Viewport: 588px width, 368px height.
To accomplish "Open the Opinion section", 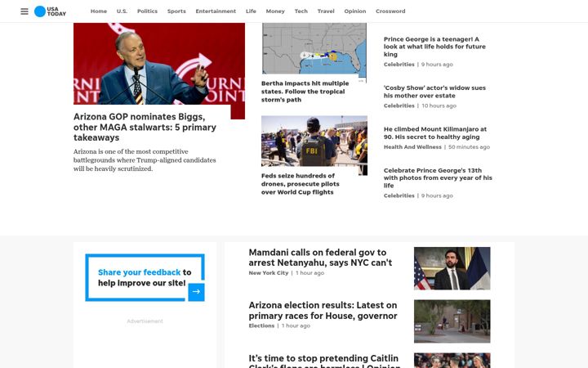I will (x=355, y=11).
